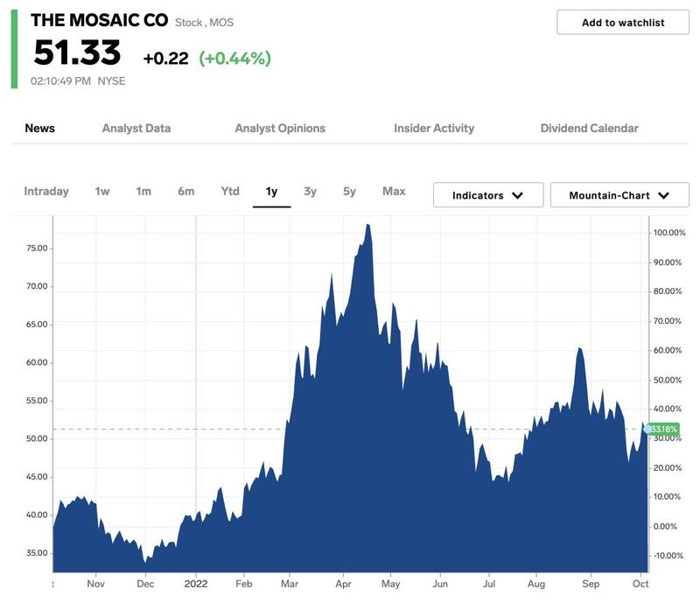Screen dimensions: 700x610
Task: Select the 1y chart range
Action: pos(271,192)
